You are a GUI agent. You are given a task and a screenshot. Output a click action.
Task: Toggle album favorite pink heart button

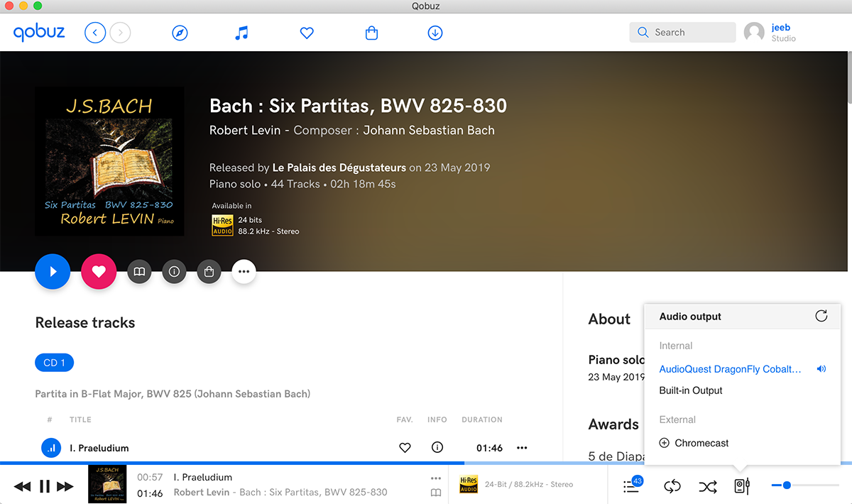[x=99, y=271]
